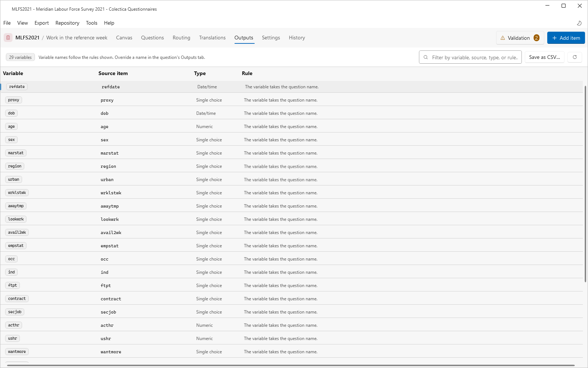Select the wrklstwk variable chip
Image resolution: width=588 pixels, height=368 pixels.
[17, 193]
